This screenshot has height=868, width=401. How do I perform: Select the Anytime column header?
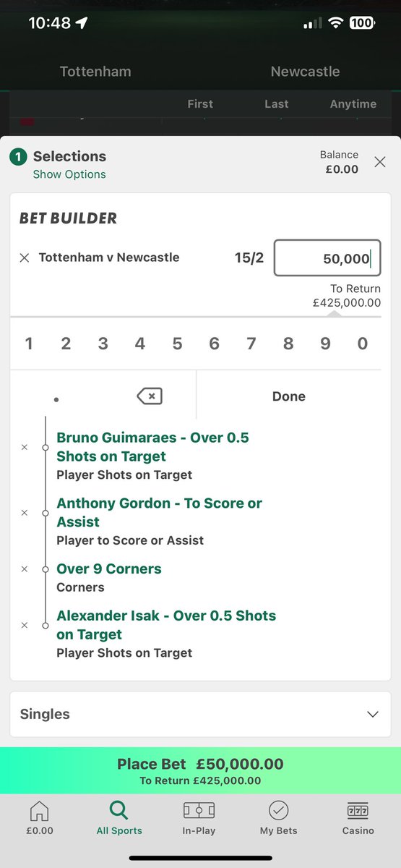point(353,104)
